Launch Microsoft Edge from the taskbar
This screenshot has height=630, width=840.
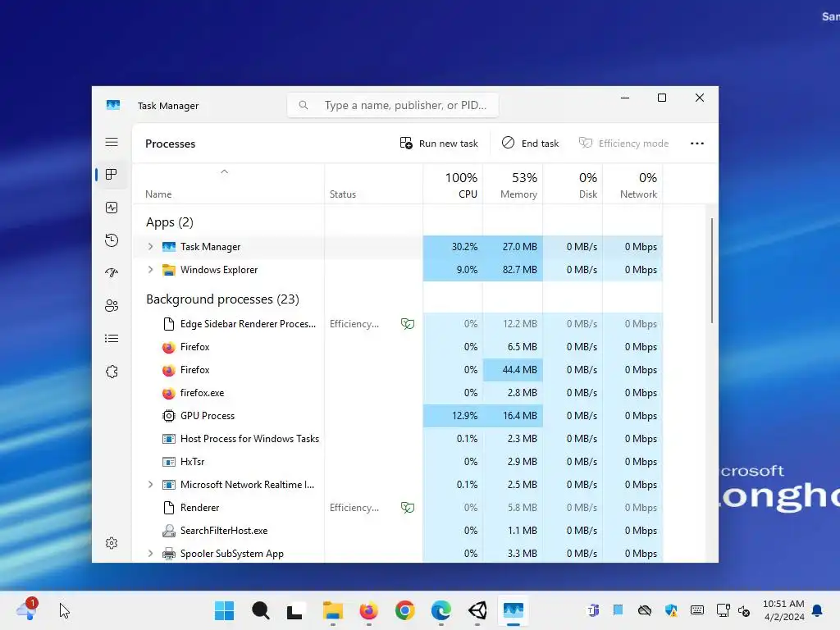click(441, 610)
